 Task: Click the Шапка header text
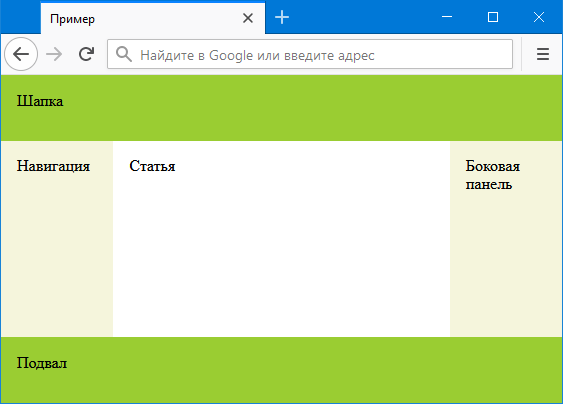point(40,101)
